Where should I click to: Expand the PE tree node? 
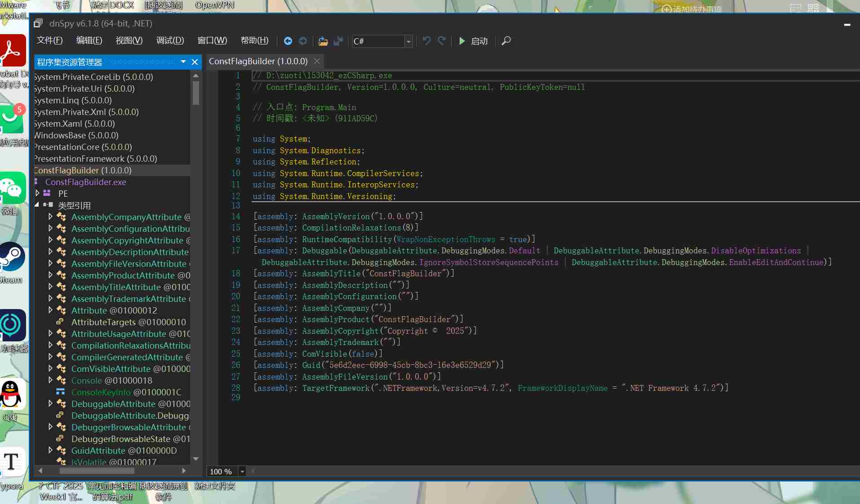coord(38,193)
